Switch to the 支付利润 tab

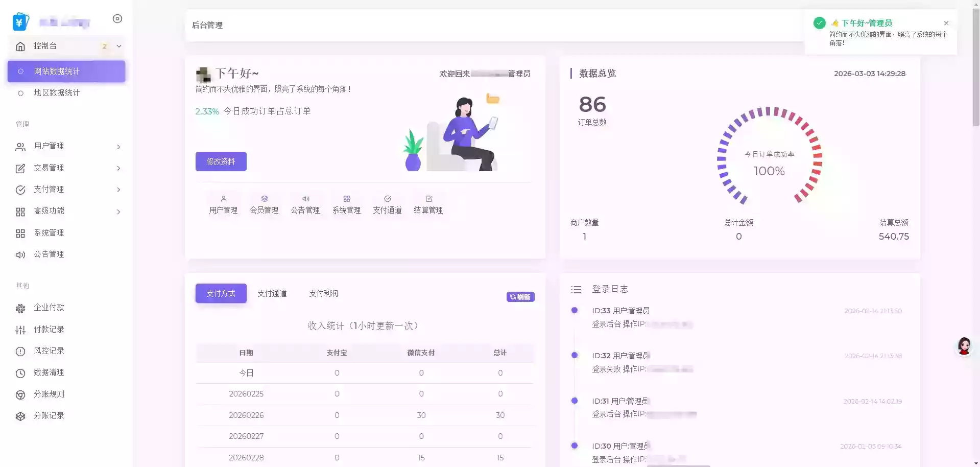point(324,293)
